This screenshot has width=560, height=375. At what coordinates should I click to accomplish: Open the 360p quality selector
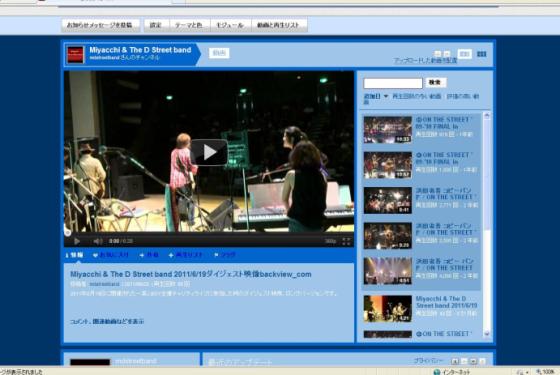(330, 241)
